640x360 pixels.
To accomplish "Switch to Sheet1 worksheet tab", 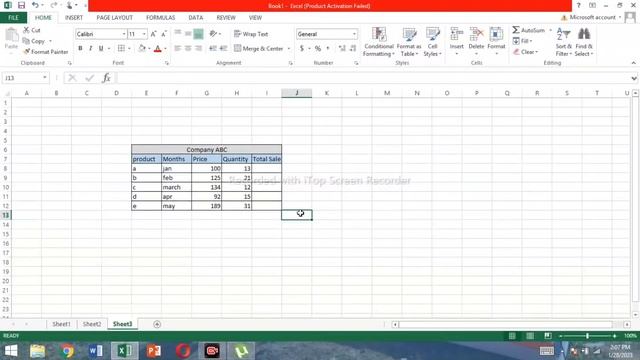I will [61, 324].
